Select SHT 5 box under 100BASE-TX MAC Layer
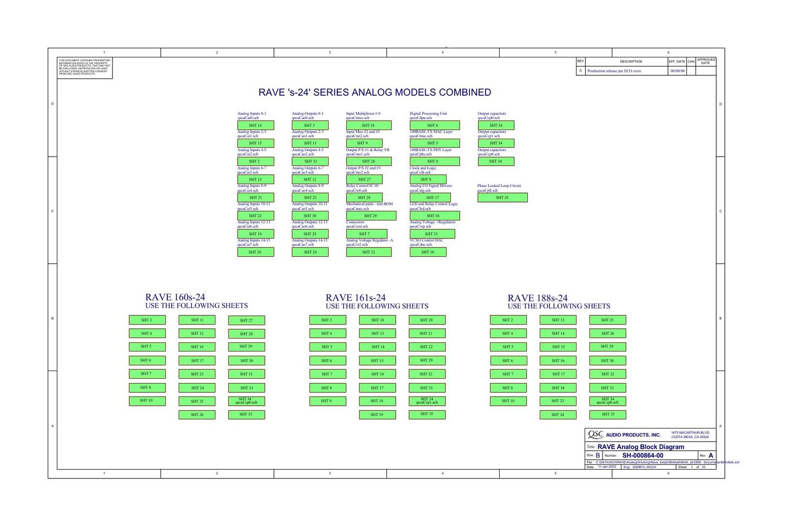The width and height of the screenshot is (812, 526). tap(435, 143)
